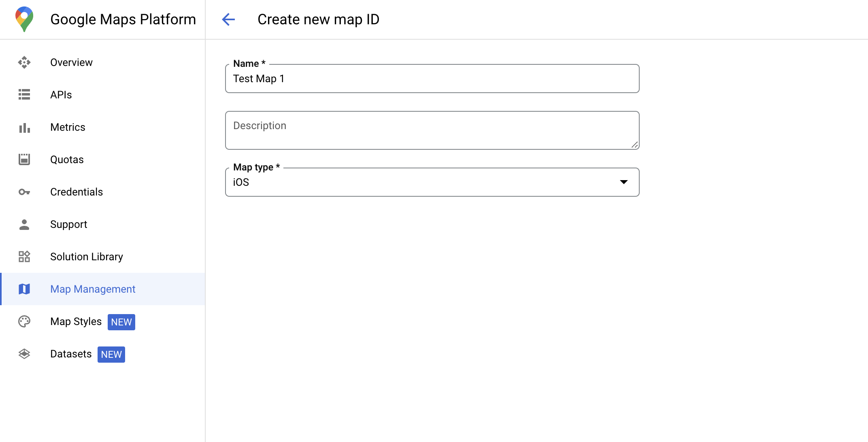Click NEW badge next to Map Styles

[121, 322]
